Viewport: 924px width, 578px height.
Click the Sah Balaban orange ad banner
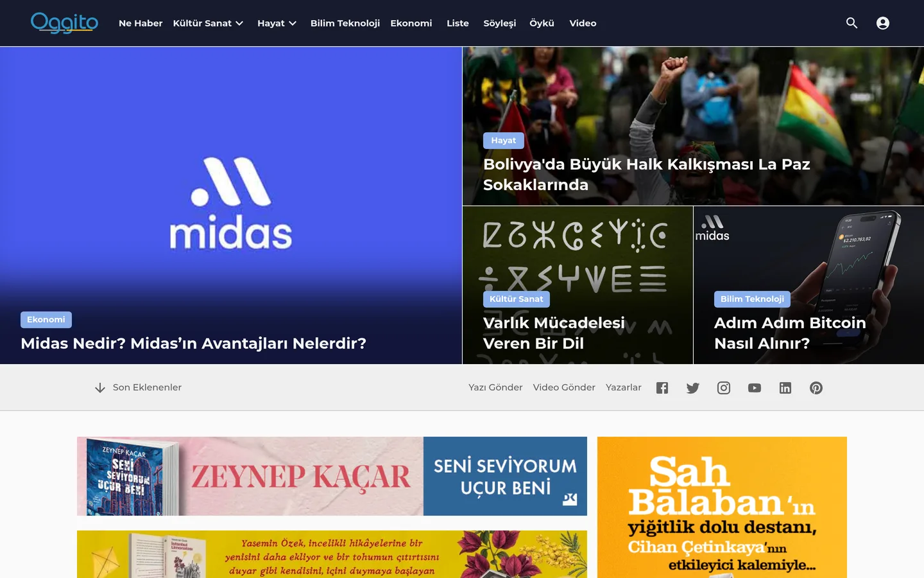coord(722,507)
